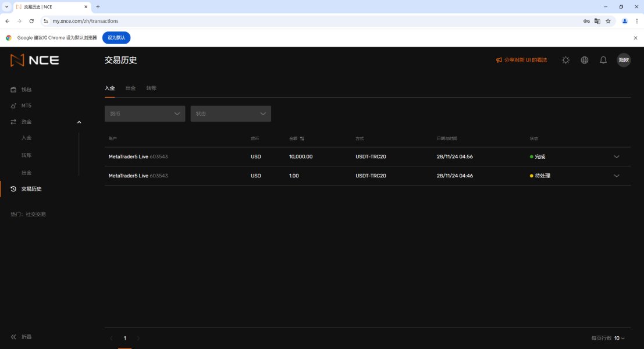Click the browser address bar URL
Viewport: 644px width, 349px height.
click(x=86, y=21)
